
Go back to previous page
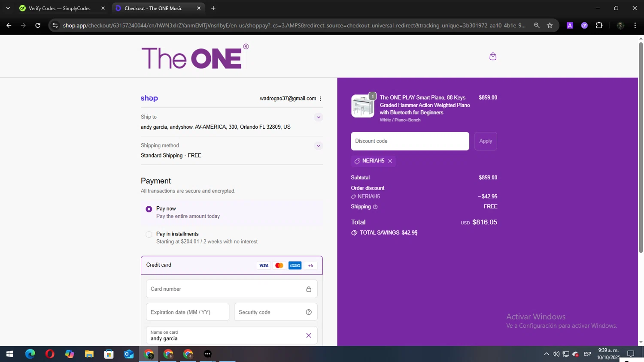tap(9, 25)
